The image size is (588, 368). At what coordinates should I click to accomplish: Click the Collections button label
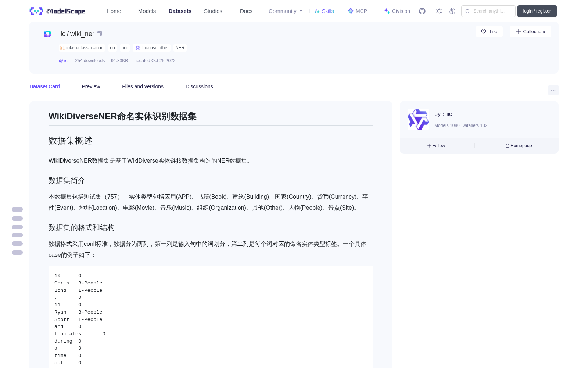535,32
